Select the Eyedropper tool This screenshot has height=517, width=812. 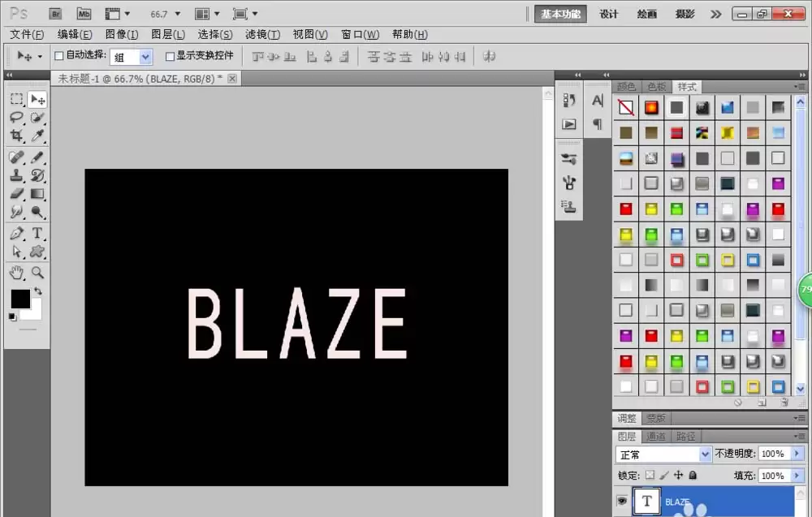pyautogui.click(x=37, y=136)
